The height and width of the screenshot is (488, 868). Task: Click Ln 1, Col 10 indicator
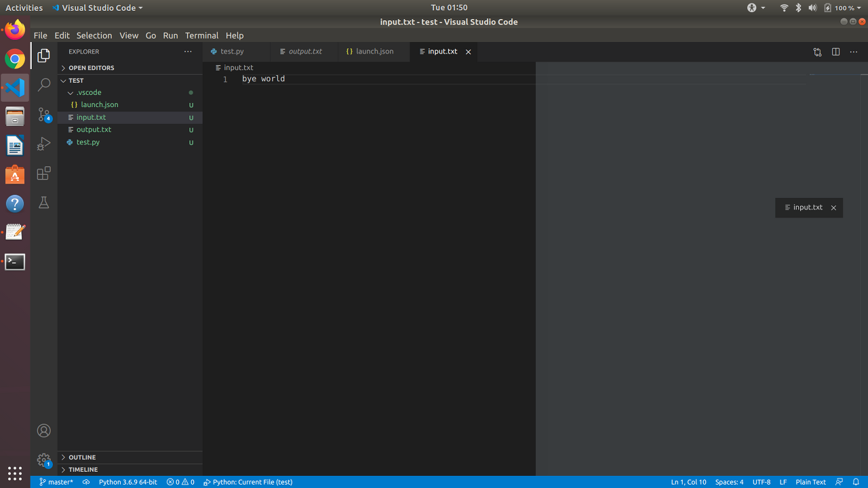point(688,482)
